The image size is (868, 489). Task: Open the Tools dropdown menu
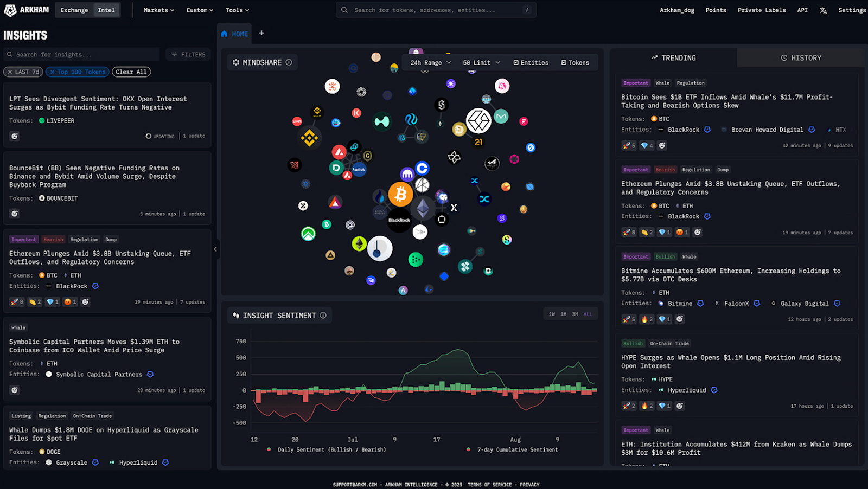coord(237,10)
